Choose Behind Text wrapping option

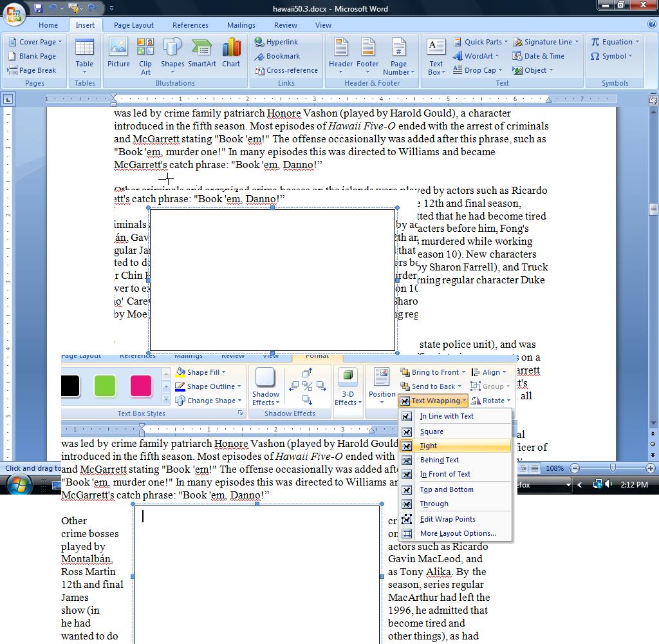(455, 460)
